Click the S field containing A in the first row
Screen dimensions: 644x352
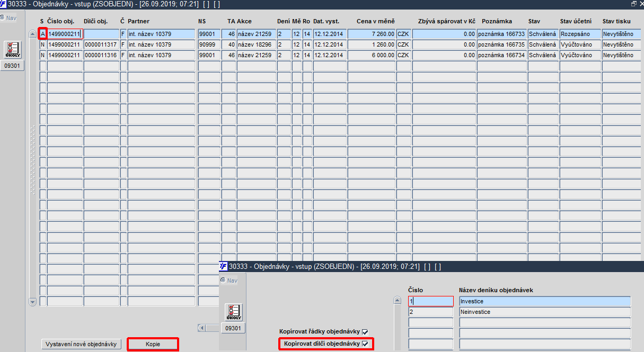[43, 34]
